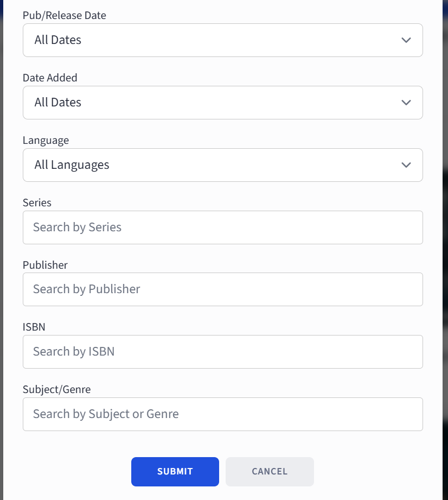The width and height of the screenshot is (448, 500).
Task: Click the ISBN label above its search box
Action: (x=34, y=327)
